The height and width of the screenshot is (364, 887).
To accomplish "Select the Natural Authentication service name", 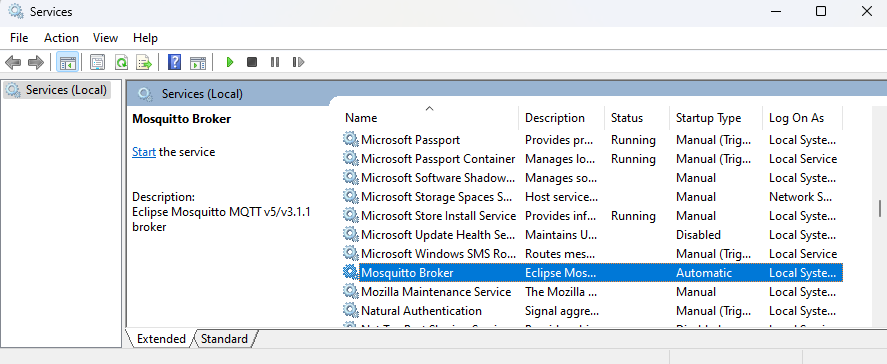I will [x=421, y=311].
